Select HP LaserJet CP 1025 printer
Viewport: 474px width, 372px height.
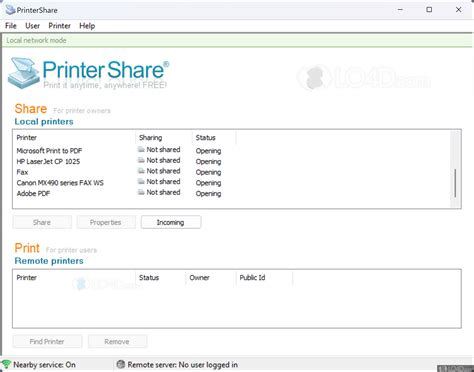click(48, 161)
